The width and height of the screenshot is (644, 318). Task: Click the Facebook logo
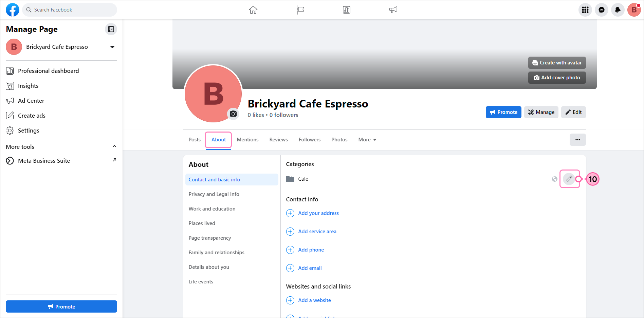pos(13,10)
